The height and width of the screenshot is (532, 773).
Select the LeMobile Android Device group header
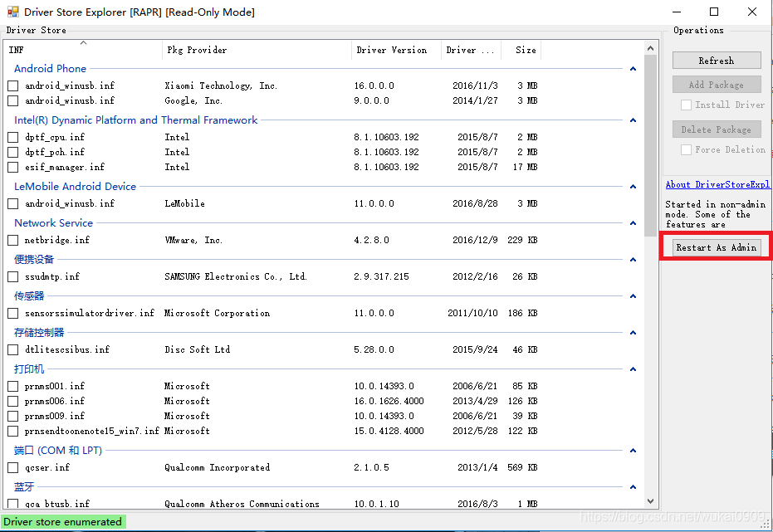75,186
